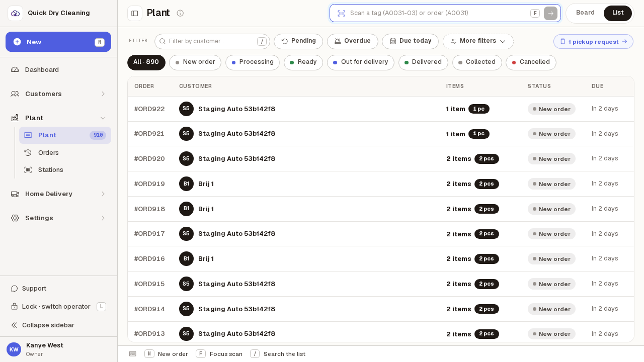The height and width of the screenshot is (362, 644).
Task: Switch to Board view
Action: pyautogui.click(x=585, y=13)
